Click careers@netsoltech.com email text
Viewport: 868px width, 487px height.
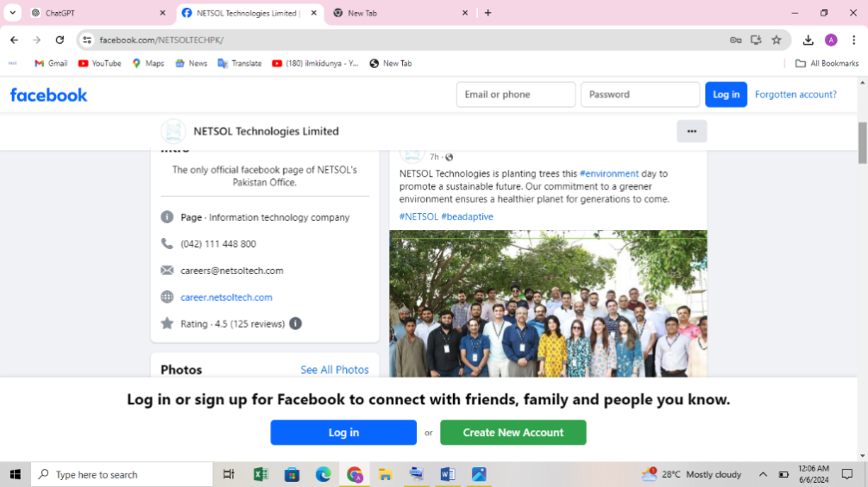232,271
